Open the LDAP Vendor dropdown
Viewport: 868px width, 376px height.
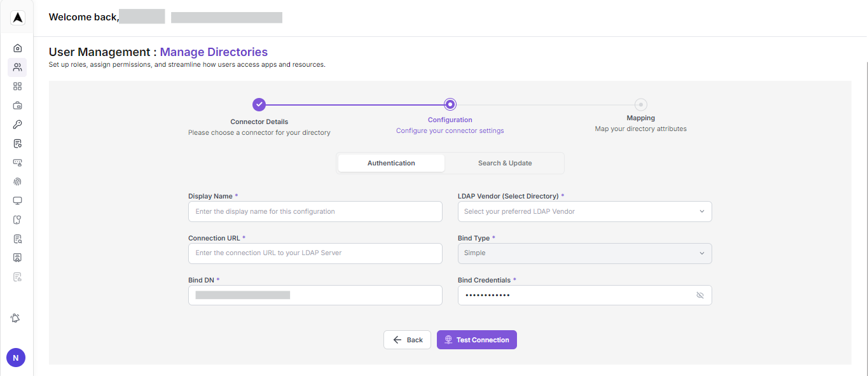click(584, 211)
